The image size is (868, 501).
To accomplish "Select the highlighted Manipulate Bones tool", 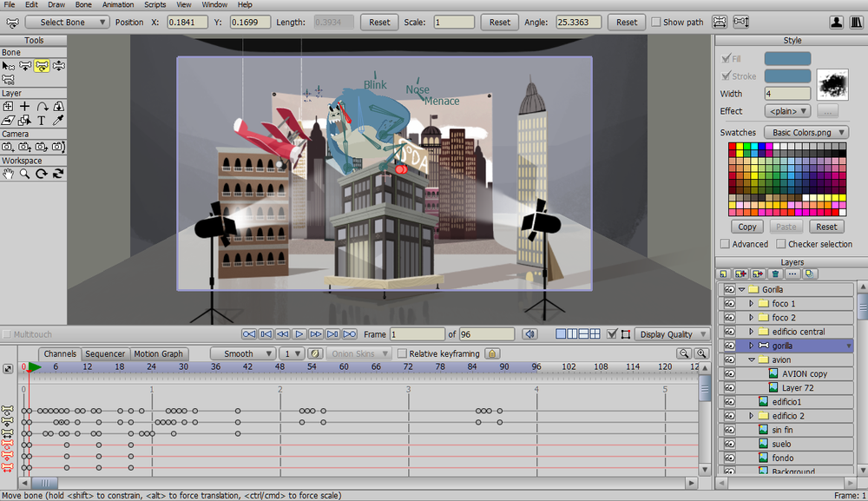I will (42, 66).
